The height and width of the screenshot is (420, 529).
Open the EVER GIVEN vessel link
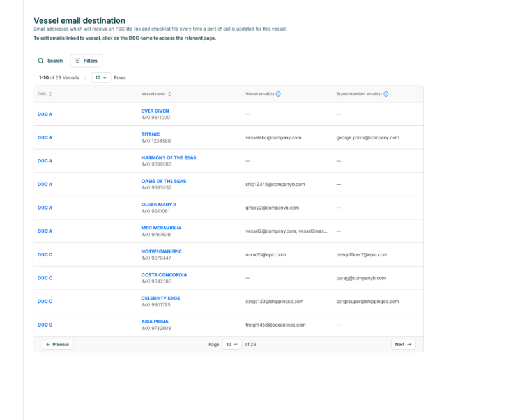click(155, 111)
